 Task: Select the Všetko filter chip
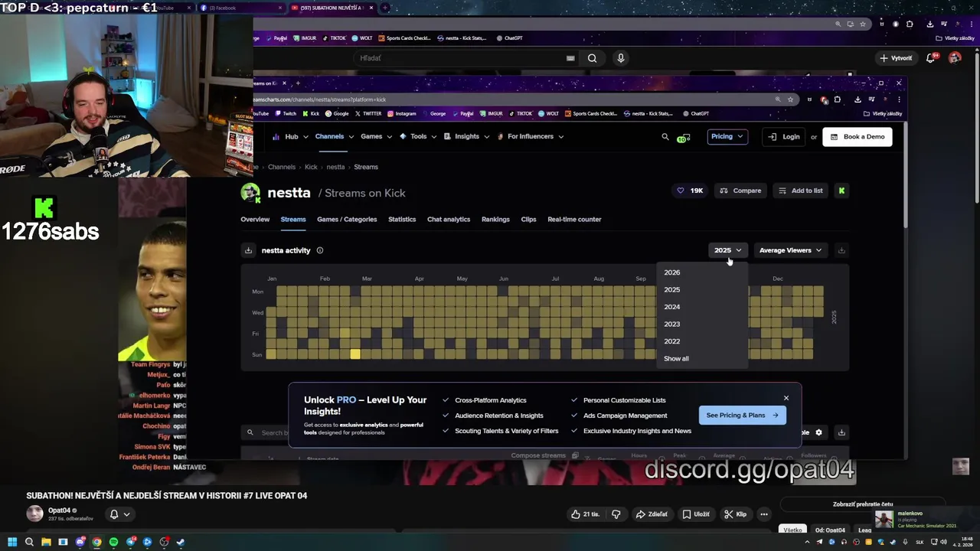pos(792,530)
